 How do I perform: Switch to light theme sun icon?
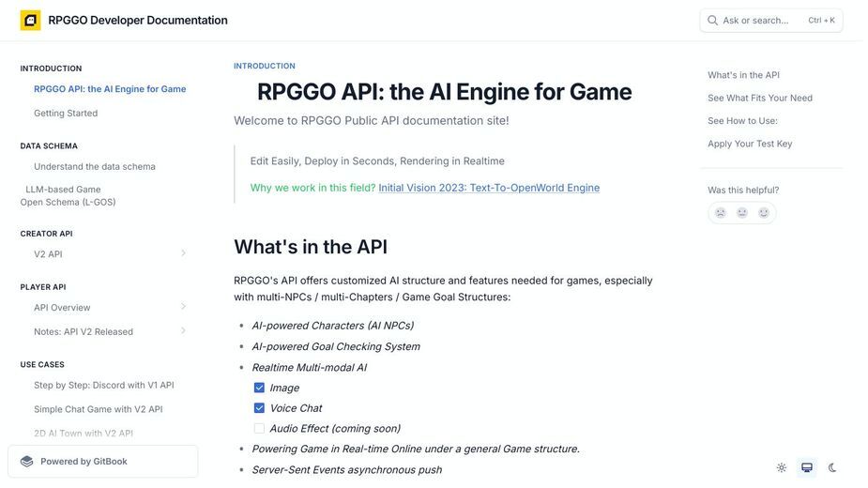tap(782, 467)
